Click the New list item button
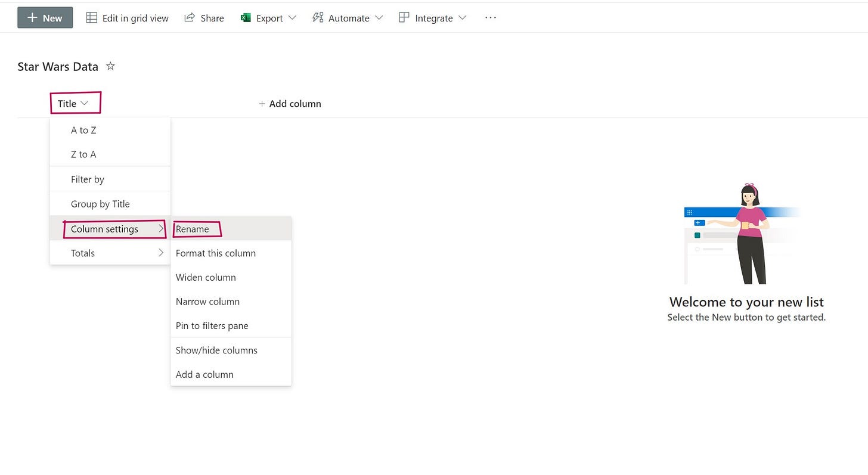The width and height of the screenshot is (868, 475). [45, 18]
